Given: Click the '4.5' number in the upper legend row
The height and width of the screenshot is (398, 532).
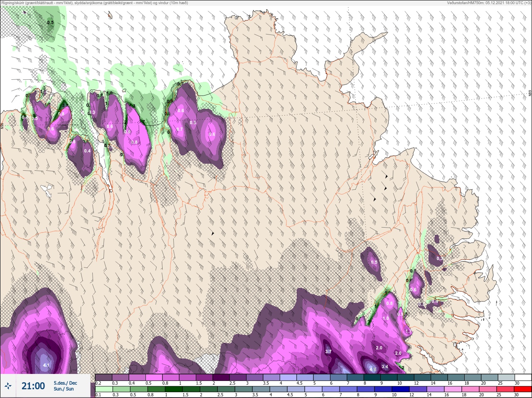Looking at the screenshot, I should [299, 383].
